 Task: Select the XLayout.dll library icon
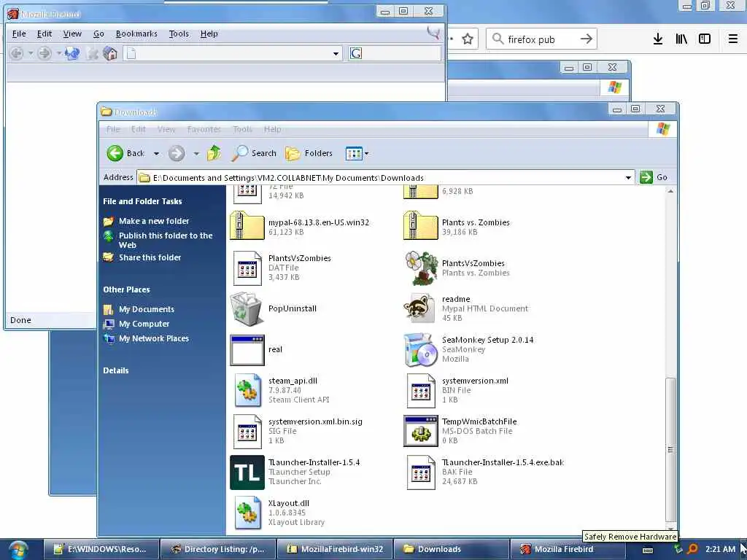247,513
